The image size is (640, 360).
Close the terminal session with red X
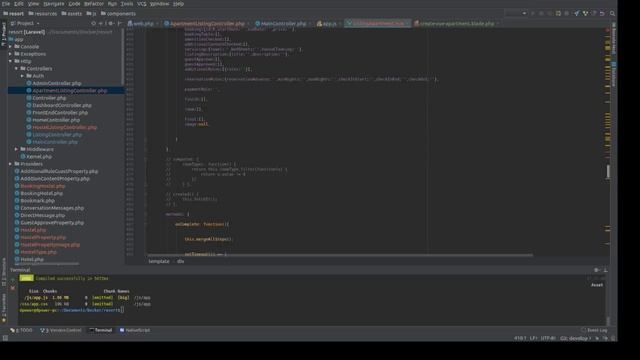pos(13,288)
